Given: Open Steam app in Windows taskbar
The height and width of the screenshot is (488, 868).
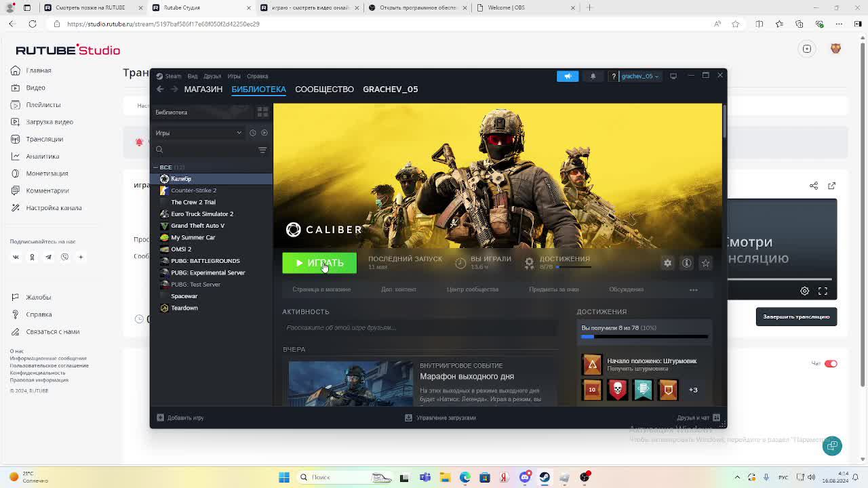Looking at the screenshot, I should 545,477.
